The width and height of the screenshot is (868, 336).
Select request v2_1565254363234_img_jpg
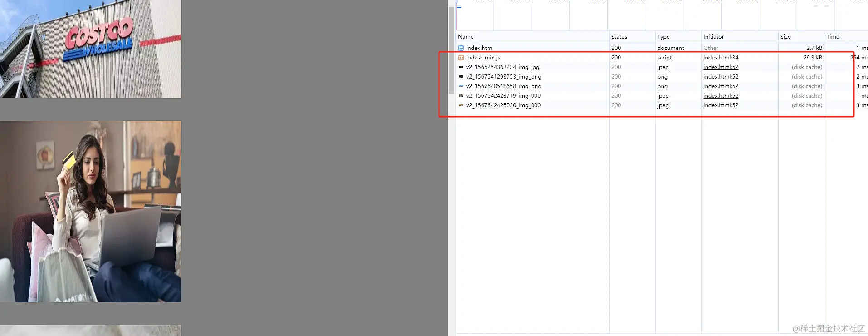click(502, 67)
